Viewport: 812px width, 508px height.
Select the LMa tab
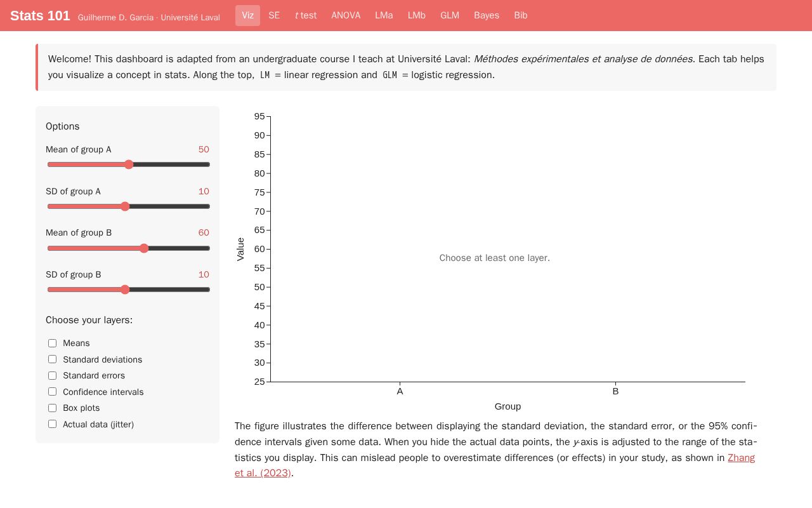click(x=384, y=15)
